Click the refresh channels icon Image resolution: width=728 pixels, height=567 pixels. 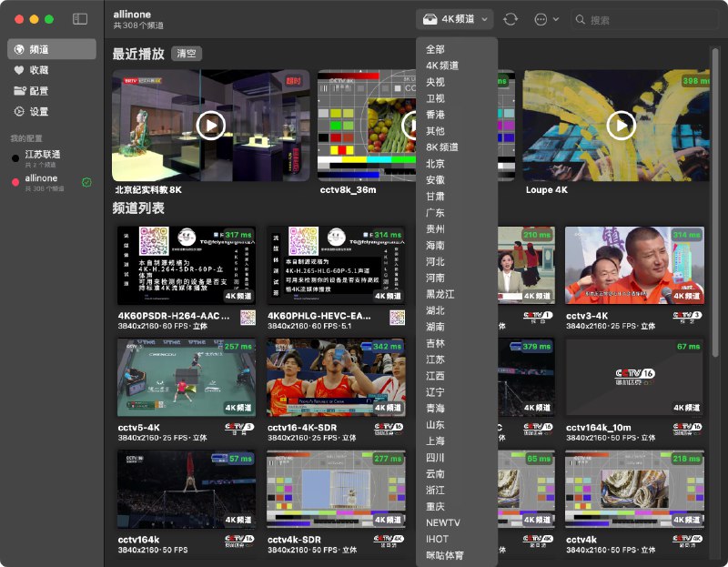click(x=511, y=19)
